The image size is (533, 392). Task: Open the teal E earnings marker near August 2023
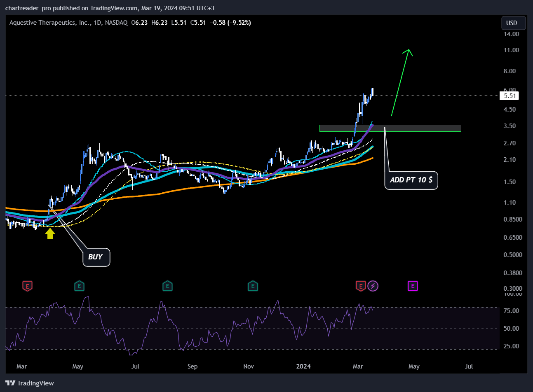[167, 286]
